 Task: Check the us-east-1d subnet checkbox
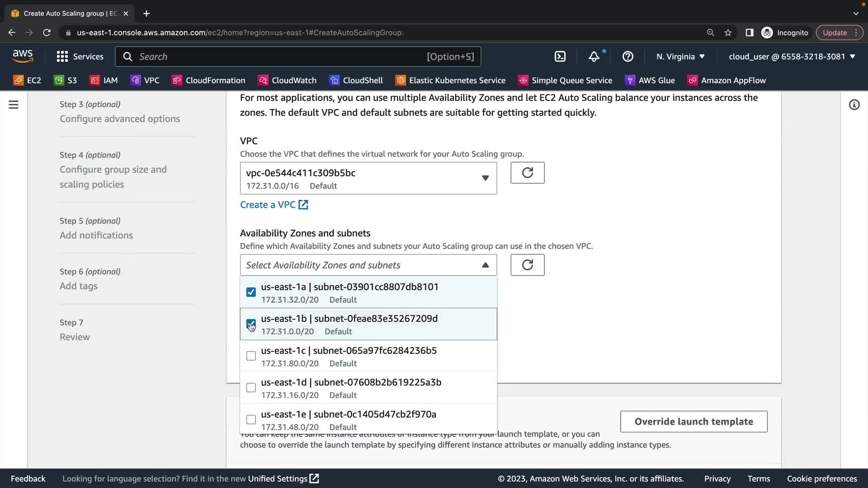point(251,388)
